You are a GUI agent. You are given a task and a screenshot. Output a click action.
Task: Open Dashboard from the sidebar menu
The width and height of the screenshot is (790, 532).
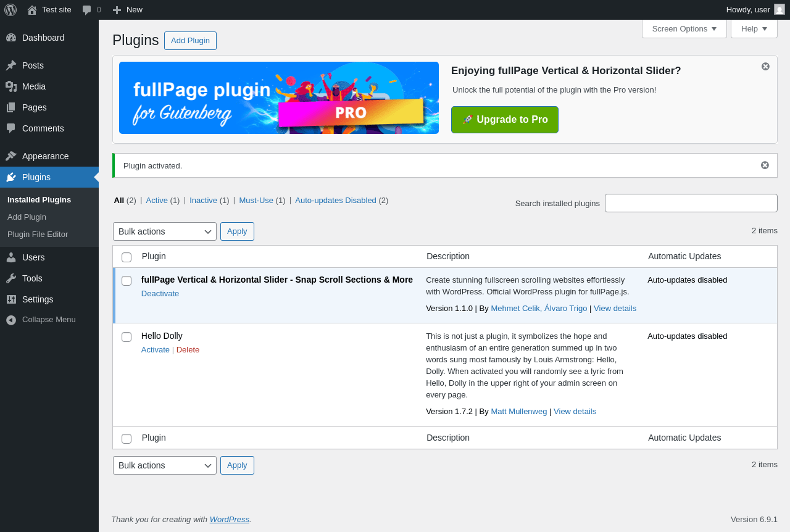[49, 38]
